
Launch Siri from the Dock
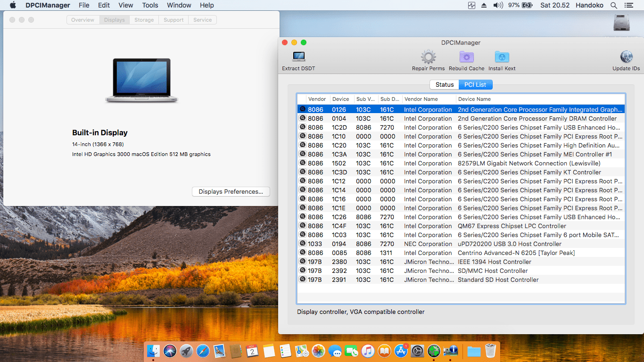point(170,351)
